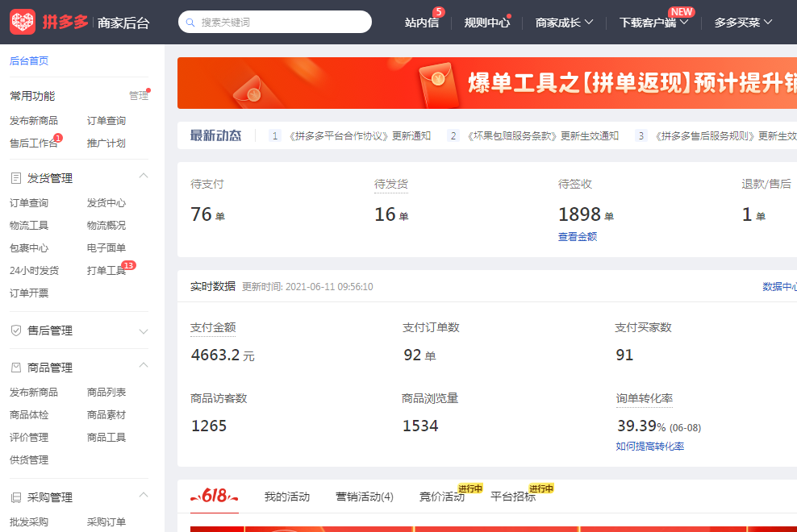Viewport: 797px width, 532px height.
Task: Open 发布新商品 under 常用功能
Action: 34,120
